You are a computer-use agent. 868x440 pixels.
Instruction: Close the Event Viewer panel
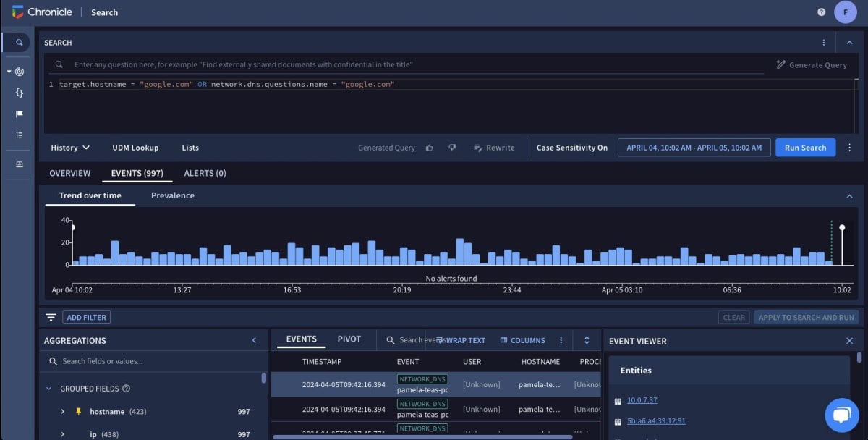coord(849,341)
